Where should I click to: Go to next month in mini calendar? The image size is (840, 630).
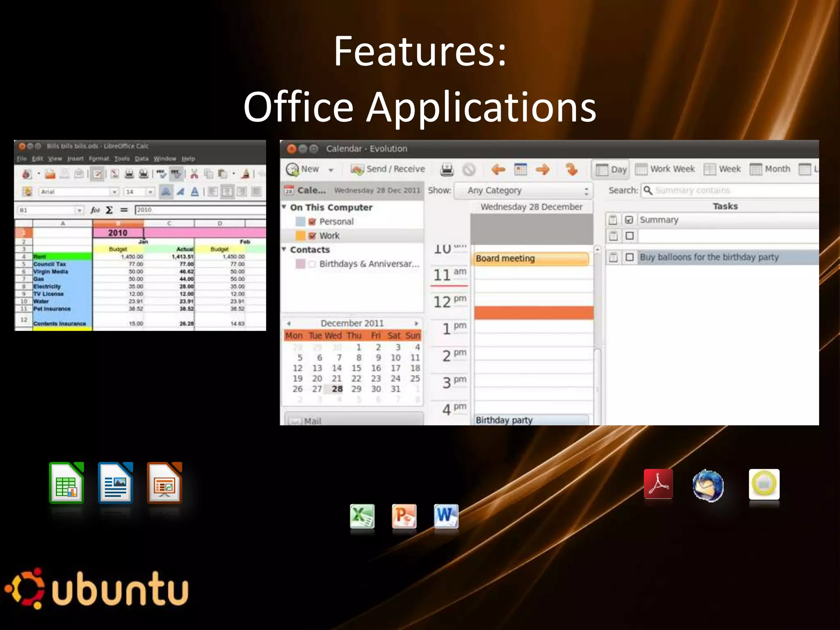click(416, 324)
